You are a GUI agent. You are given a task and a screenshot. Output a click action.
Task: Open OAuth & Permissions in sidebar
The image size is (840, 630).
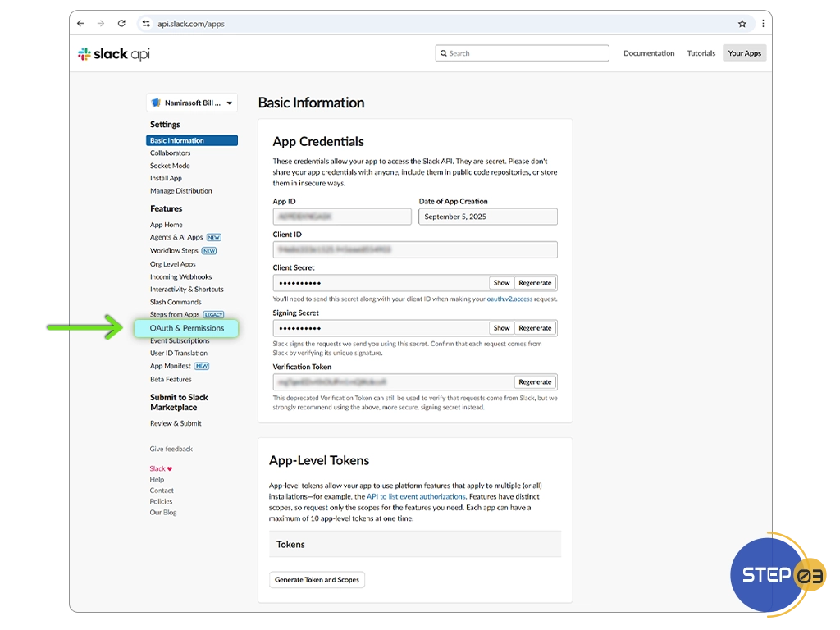(186, 328)
